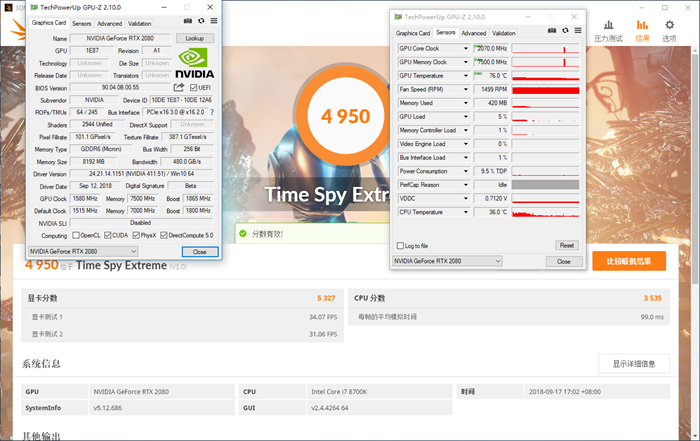Image resolution: width=700 pixels, height=441 pixels.
Task: Switch to Advanced tab in left GPU-Z window
Action: pos(109,24)
